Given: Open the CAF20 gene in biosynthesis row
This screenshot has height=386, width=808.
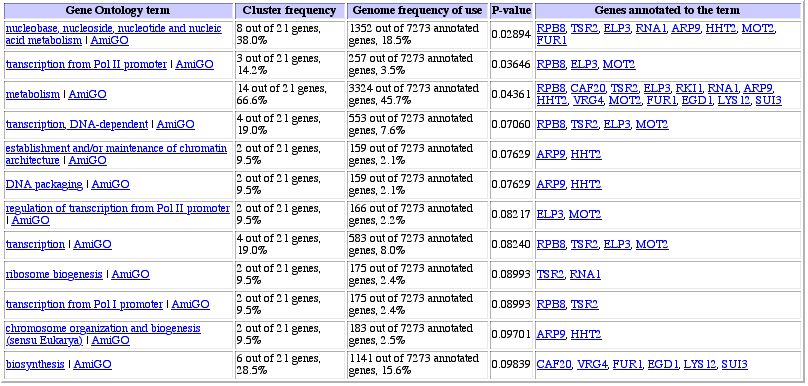Looking at the screenshot, I should pos(554,364).
